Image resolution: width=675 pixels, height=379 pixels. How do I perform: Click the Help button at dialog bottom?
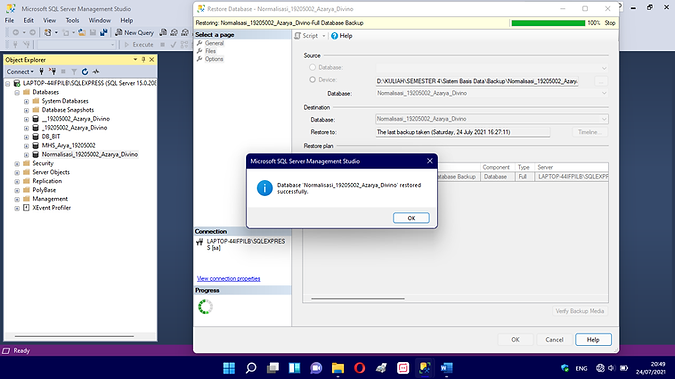[593, 340]
